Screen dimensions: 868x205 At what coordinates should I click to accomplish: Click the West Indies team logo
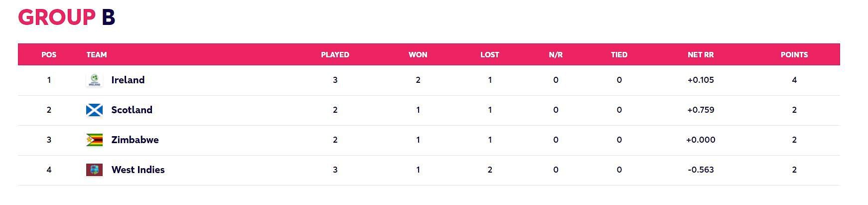94,170
